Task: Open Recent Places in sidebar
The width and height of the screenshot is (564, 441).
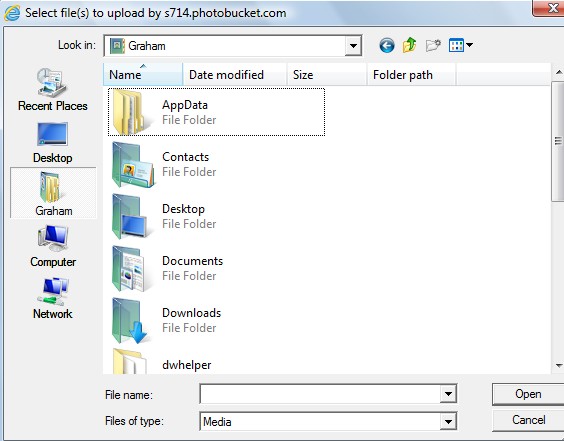Action: pyautogui.click(x=53, y=90)
